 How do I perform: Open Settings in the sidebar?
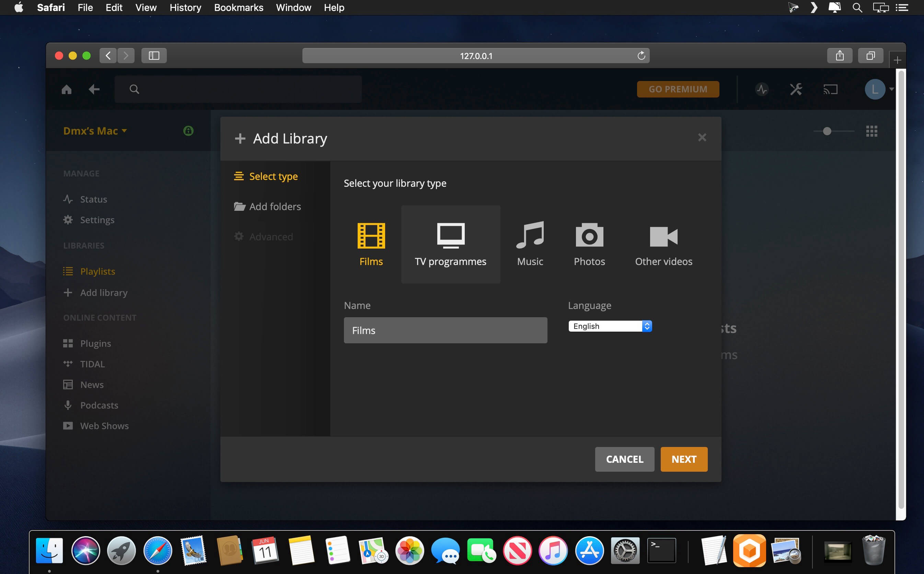(89, 220)
